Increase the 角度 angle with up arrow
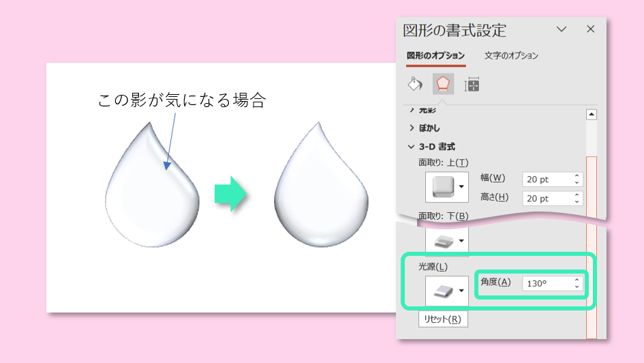 (x=577, y=280)
